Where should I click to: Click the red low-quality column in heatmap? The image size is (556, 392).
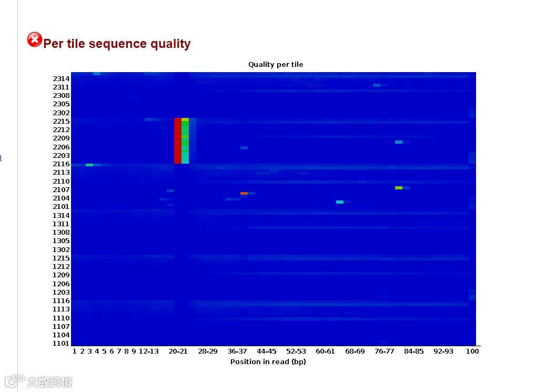click(178, 141)
